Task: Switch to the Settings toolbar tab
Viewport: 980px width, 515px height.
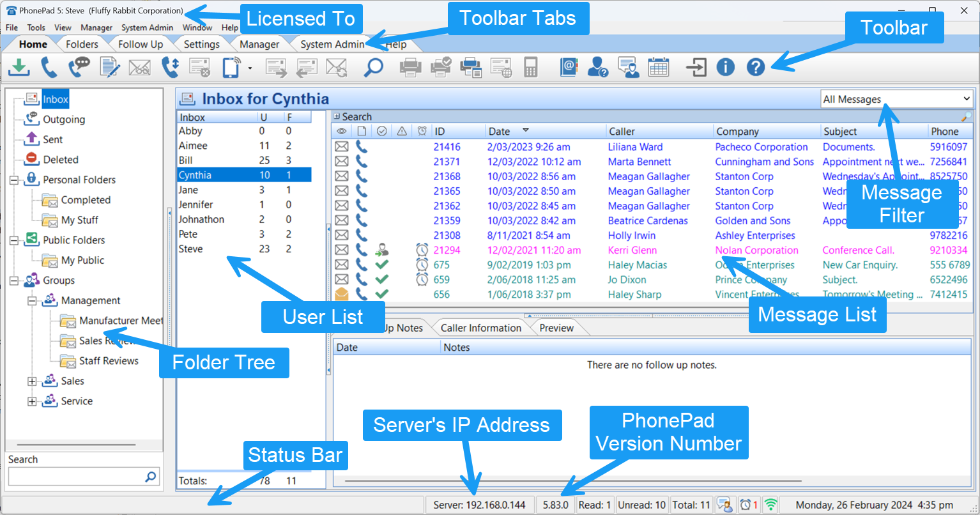Action: 202,44
